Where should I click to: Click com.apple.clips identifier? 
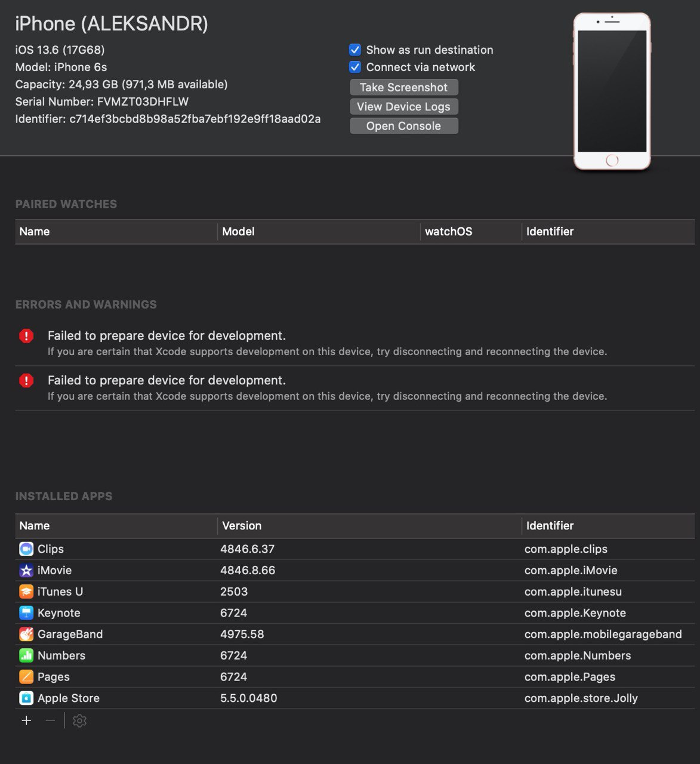(x=566, y=549)
